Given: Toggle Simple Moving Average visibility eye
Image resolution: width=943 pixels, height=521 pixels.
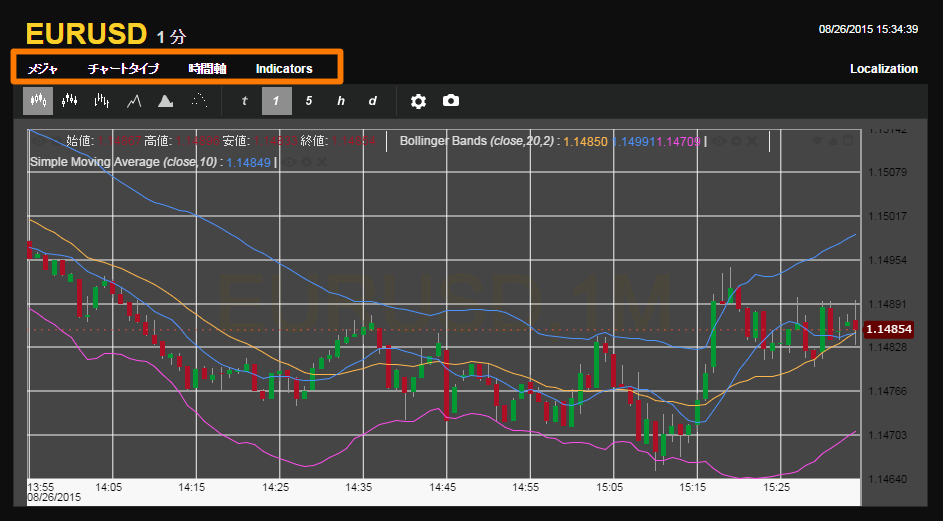Looking at the screenshot, I should [289, 162].
